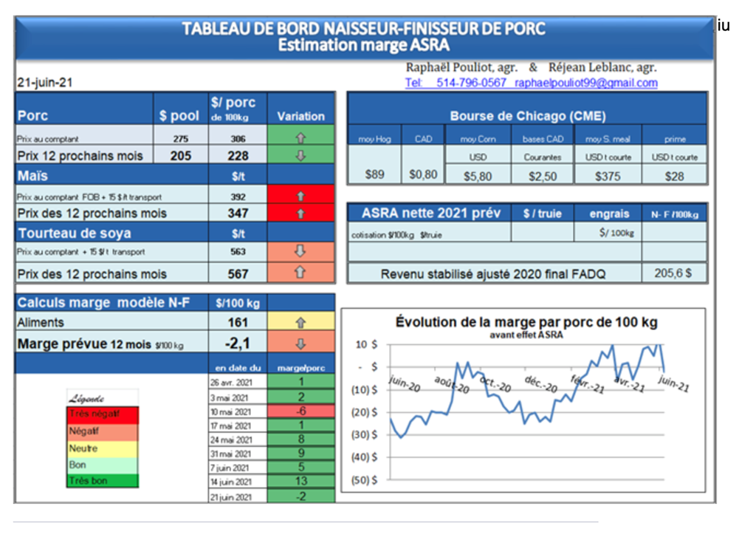Select the 10 mai 2021 red margin cell
Viewport: 756px width, 540px height.
coord(300,411)
